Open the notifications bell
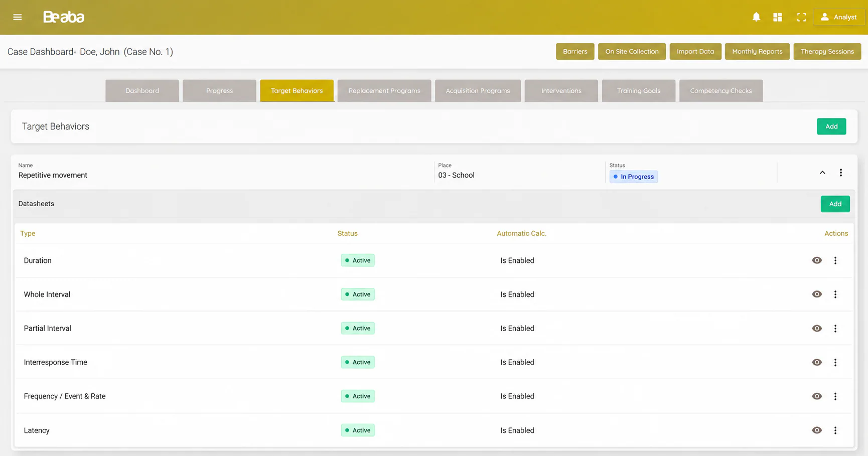This screenshot has height=456, width=868. [756, 17]
